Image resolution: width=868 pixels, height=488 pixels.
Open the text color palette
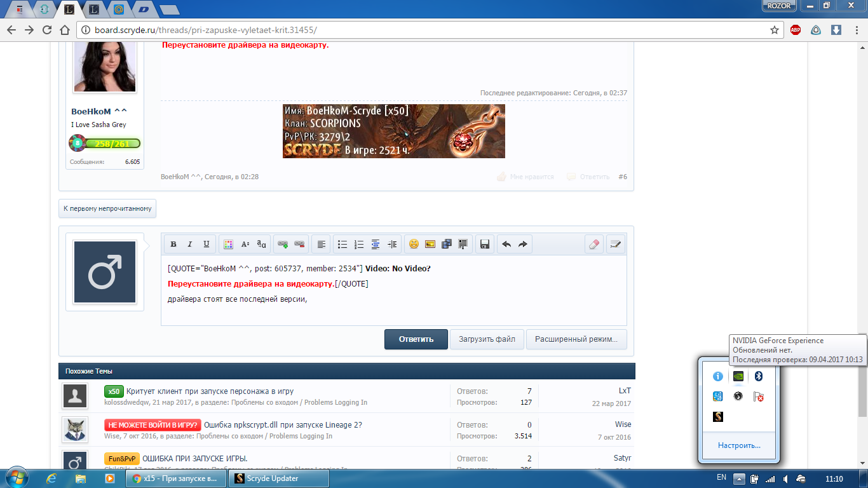coord(228,244)
